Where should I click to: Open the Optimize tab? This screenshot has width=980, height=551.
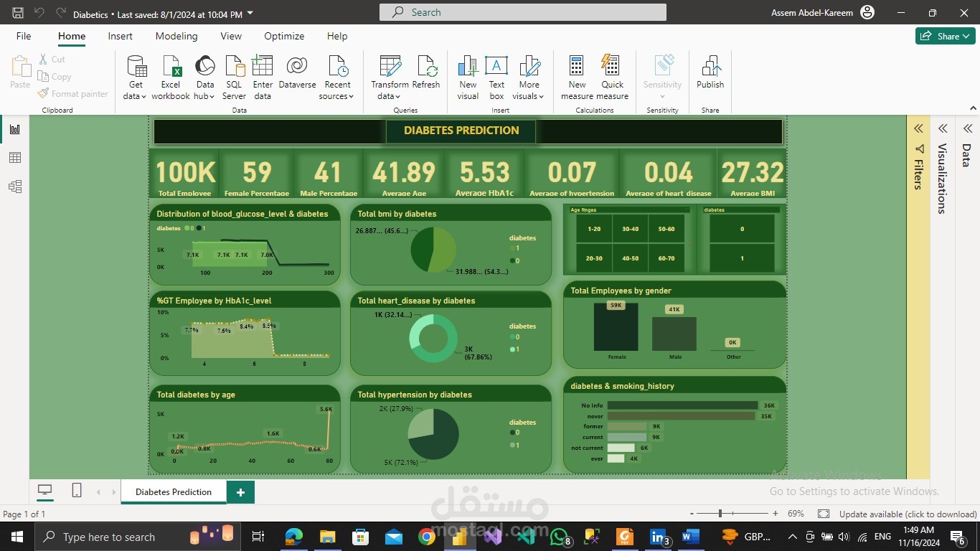click(x=284, y=36)
